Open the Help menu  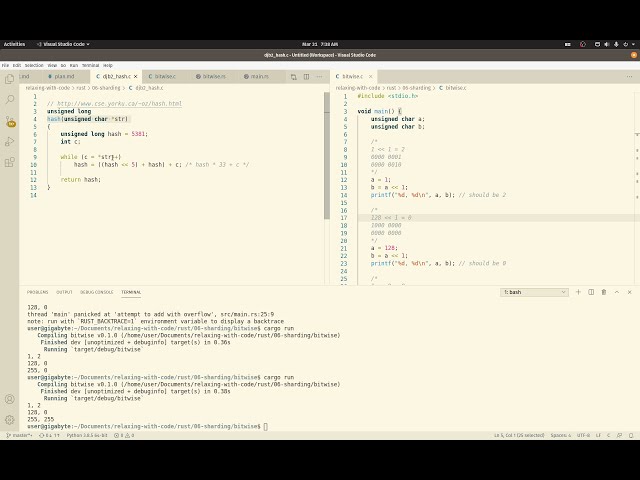108,65
